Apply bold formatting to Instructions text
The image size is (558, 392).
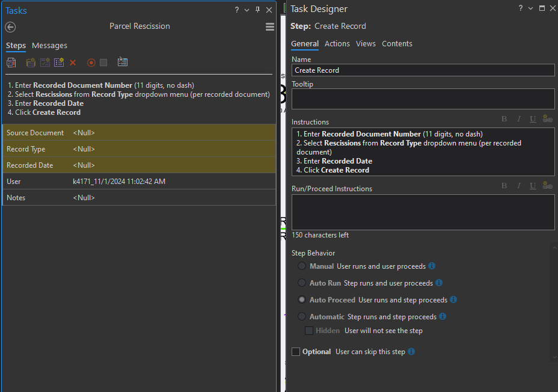(504, 118)
